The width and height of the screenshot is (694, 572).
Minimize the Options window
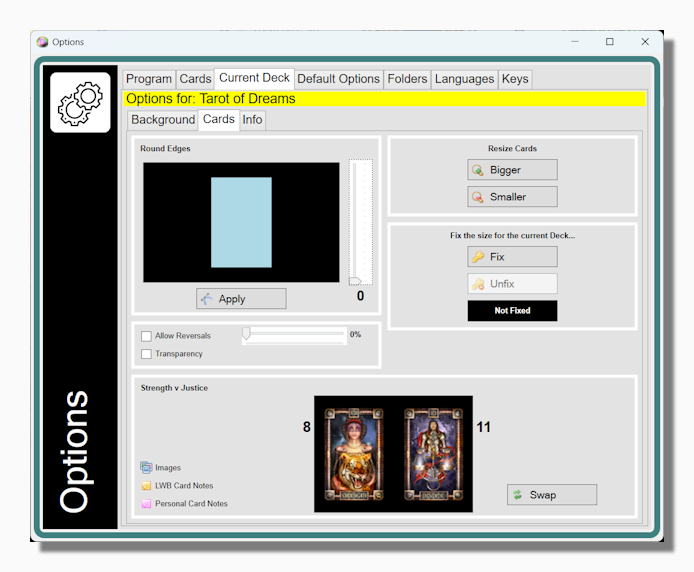[574, 42]
